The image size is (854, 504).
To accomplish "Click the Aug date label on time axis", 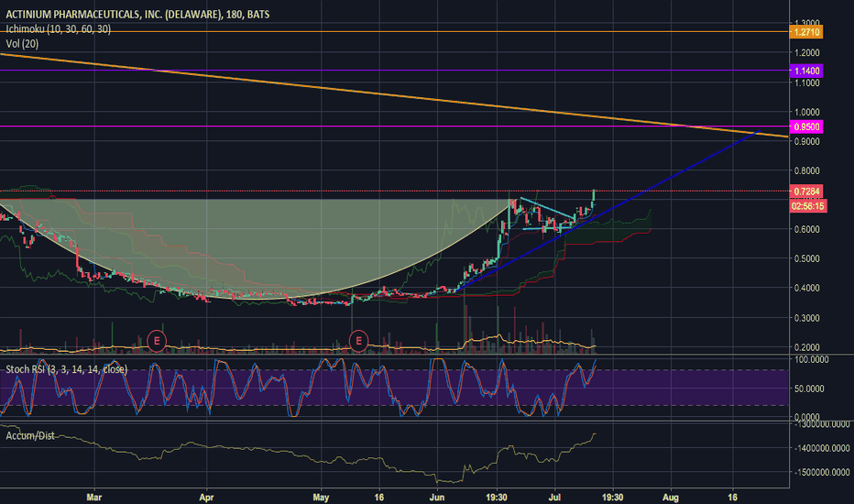I will [x=671, y=498].
